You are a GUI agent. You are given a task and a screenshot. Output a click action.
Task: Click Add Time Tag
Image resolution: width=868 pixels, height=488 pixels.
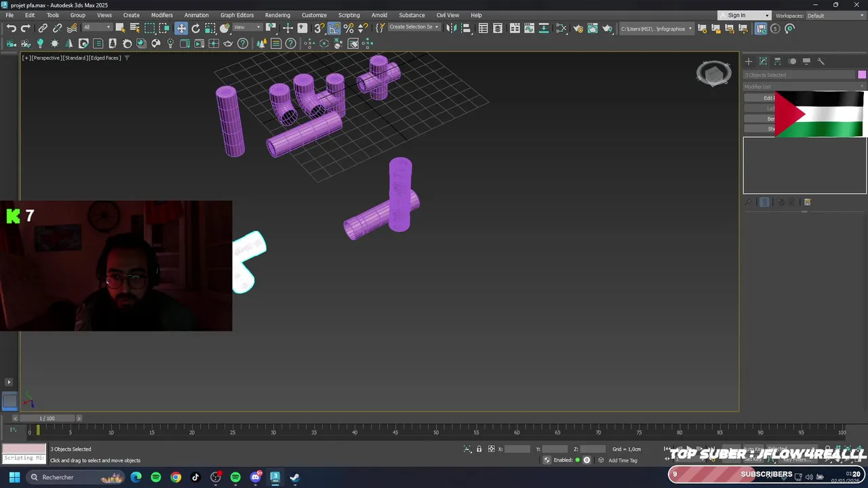pyautogui.click(x=623, y=460)
